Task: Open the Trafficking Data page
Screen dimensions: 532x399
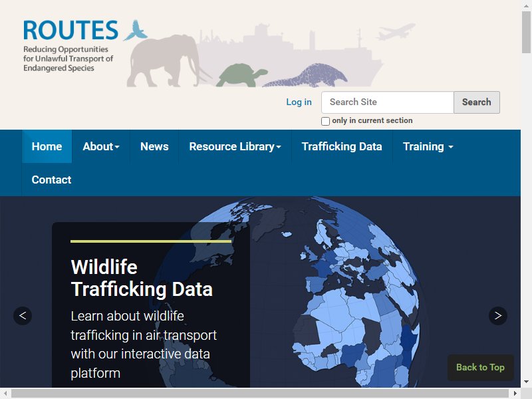Action: 342,146
